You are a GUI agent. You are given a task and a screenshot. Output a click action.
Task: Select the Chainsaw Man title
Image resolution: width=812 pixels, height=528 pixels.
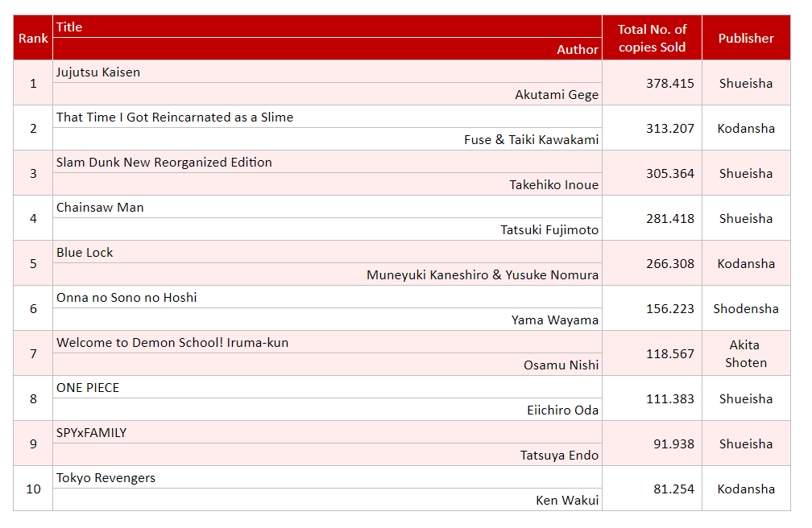coord(100,208)
